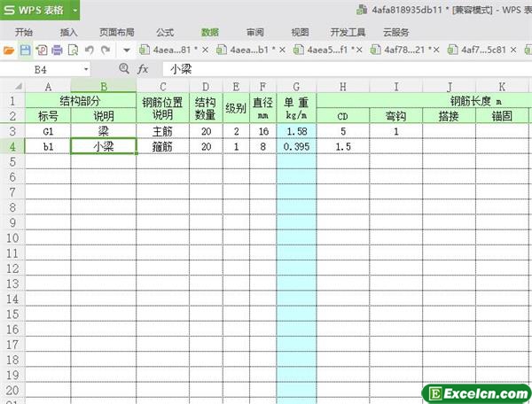Click the cell containing b1
Viewport: 532px width, 404px height.
(48, 146)
